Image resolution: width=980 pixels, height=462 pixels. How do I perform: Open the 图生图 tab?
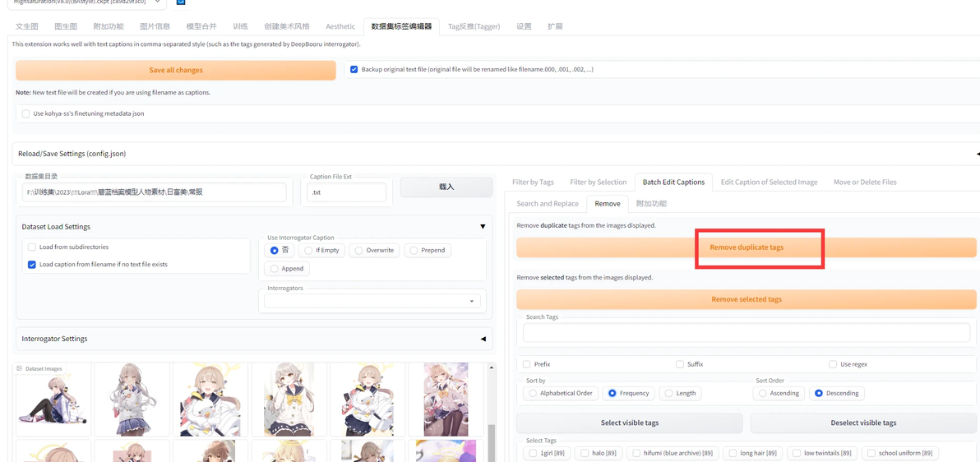pyautogui.click(x=66, y=26)
